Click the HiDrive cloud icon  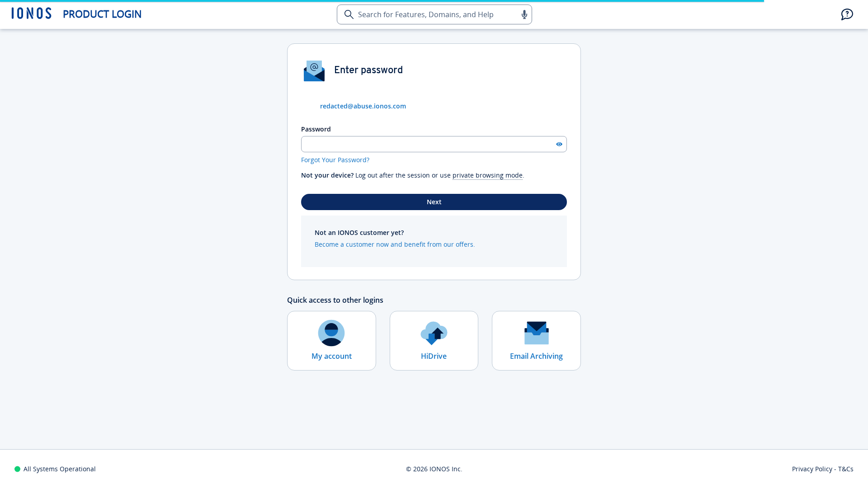[x=434, y=333]
